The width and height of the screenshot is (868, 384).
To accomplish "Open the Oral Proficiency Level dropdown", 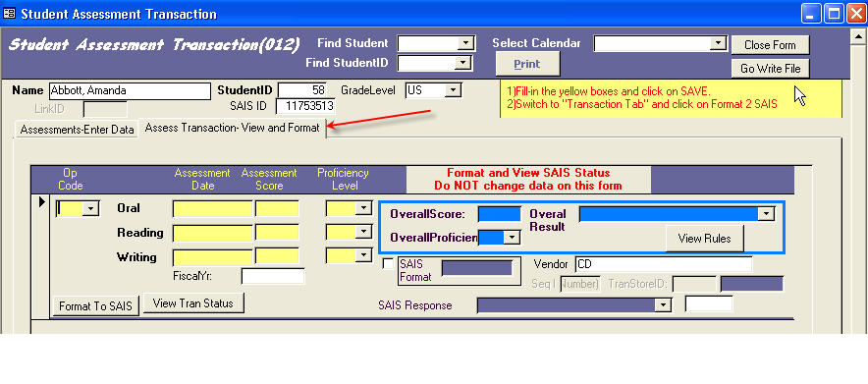I will pyautogui.click(x=363, y=208).
